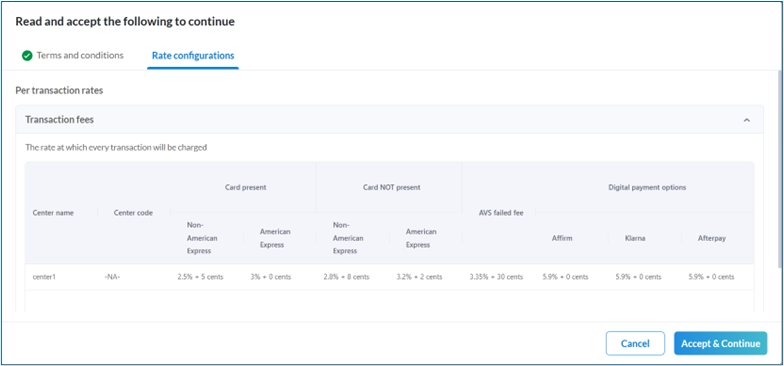This screenshot has width=784, height=366.
Task: Click the Affirm 5.9% + 0 cents cell
Action: tap(565, 276)
